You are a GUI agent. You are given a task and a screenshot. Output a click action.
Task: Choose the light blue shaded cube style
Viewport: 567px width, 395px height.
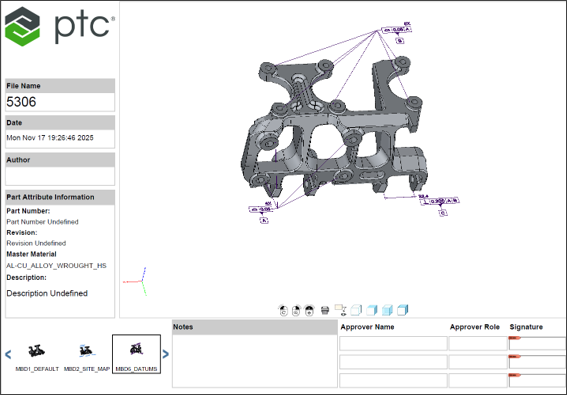tap(372, 310)
